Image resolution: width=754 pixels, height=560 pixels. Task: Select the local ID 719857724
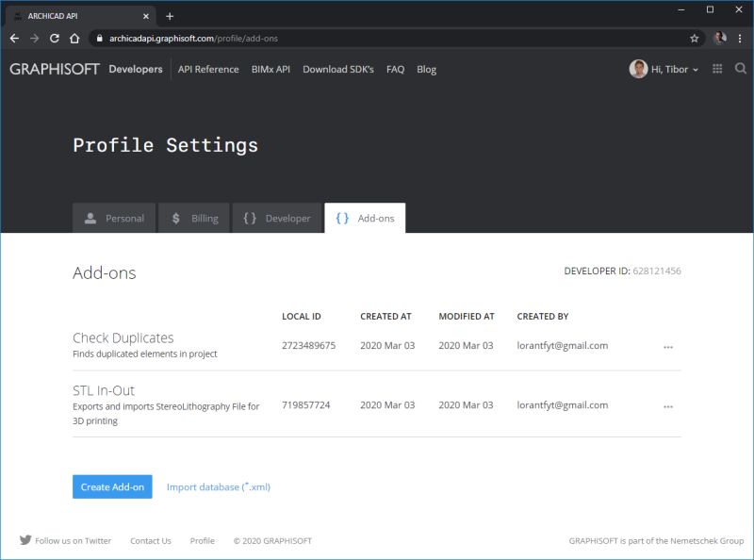click(305, 405)
